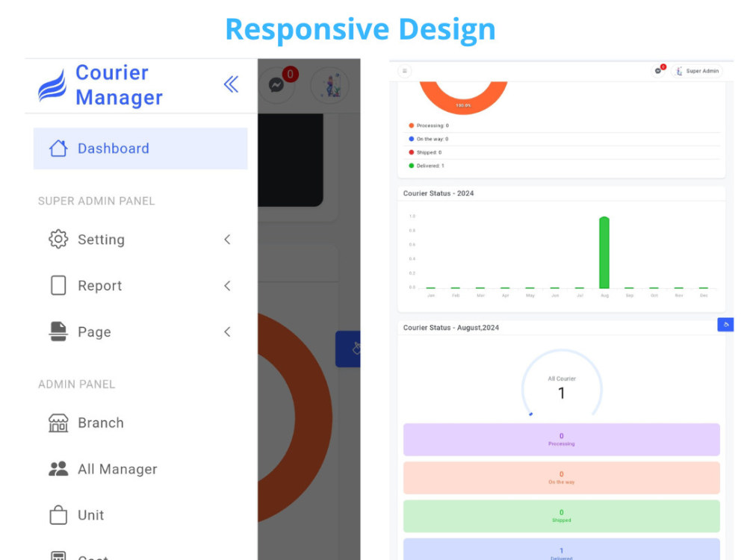Image resolution: width=747 pixels, height=560 pixels.
Task: Click the All Courier gauge
Action: (562, 385)
